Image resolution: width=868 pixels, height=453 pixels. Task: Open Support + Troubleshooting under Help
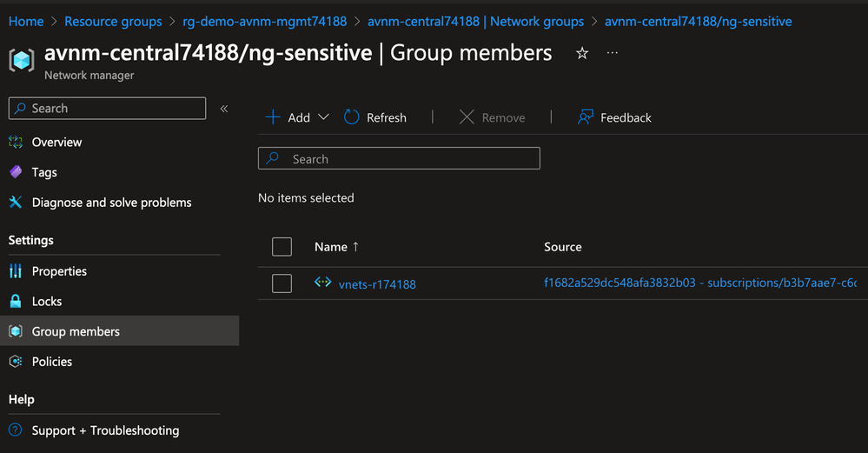tap(105, 430)
